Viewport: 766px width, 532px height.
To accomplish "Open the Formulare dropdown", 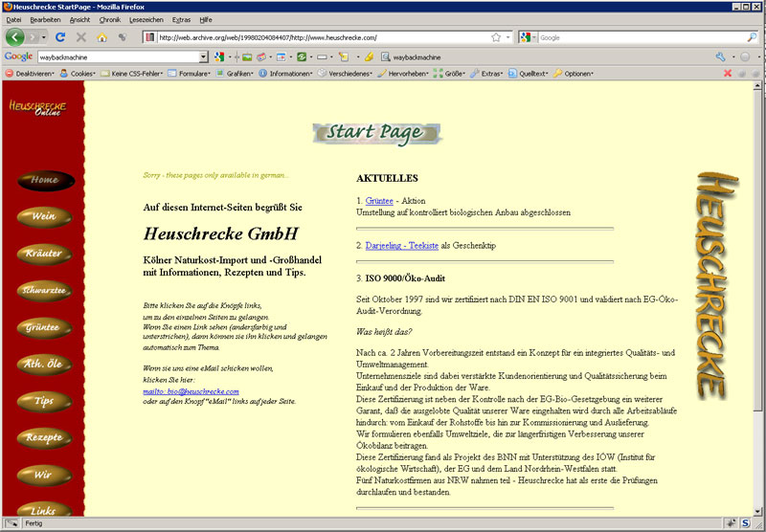I will 189,74.
